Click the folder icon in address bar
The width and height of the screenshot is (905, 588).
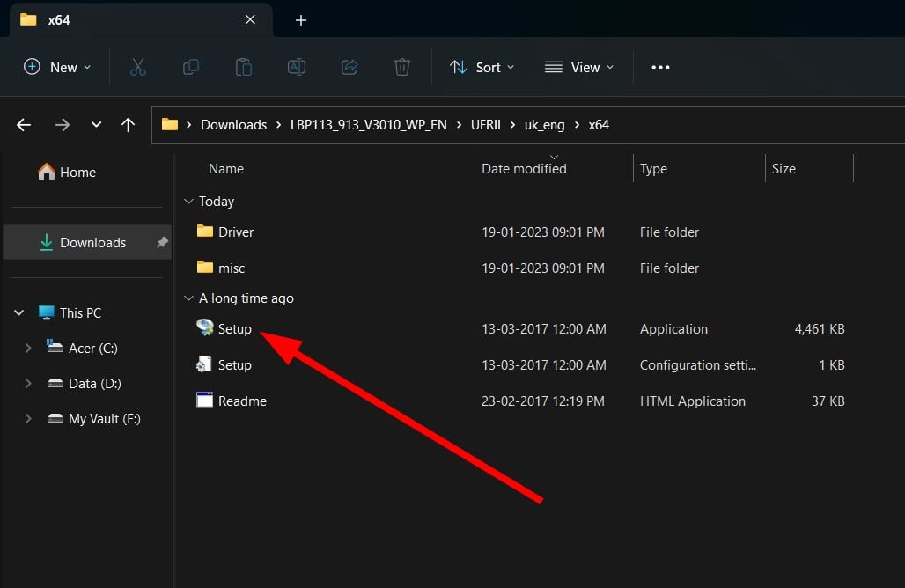170,124
